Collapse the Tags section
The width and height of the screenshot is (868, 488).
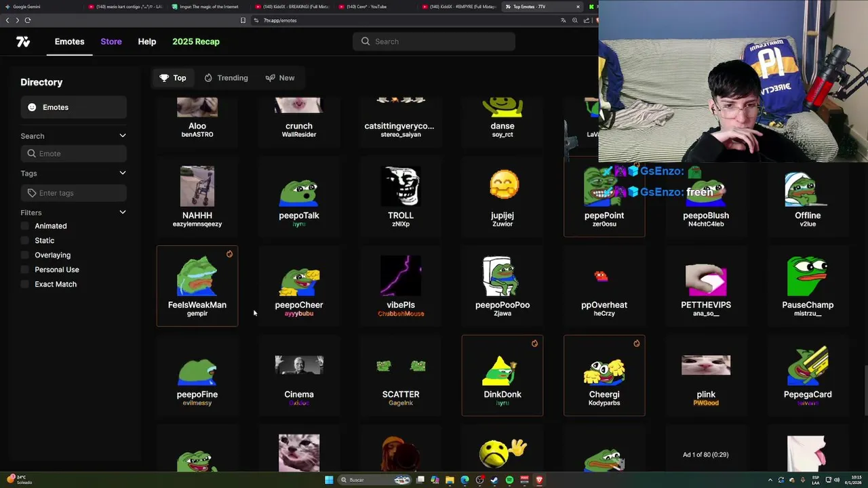click(x=123, y=174)
